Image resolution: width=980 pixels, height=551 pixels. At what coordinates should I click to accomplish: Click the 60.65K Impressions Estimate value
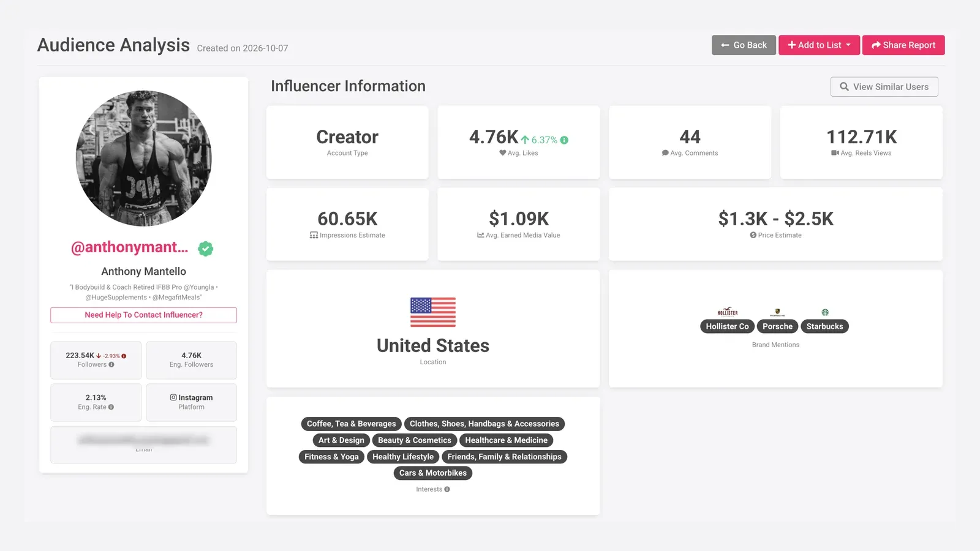(347, 219)
